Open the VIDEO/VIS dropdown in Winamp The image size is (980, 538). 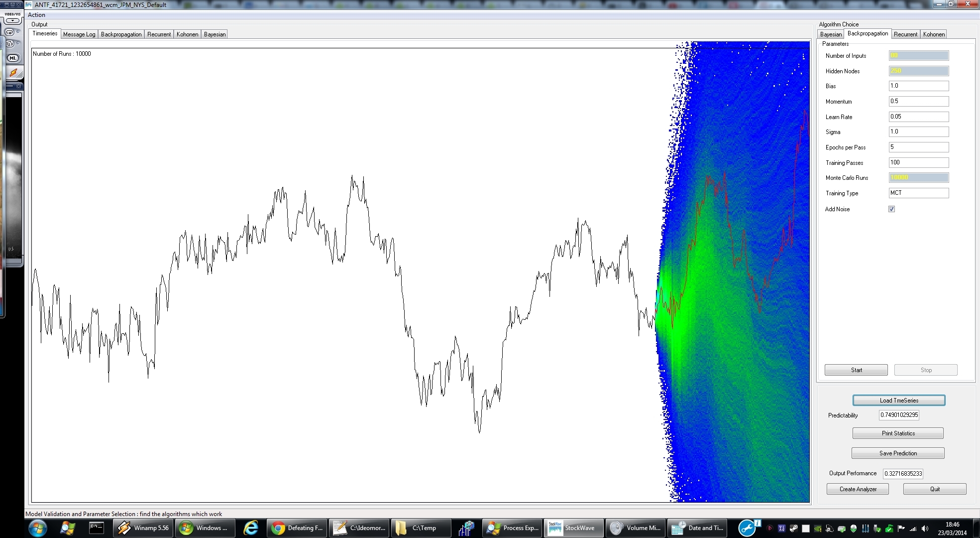pos(12,21)
